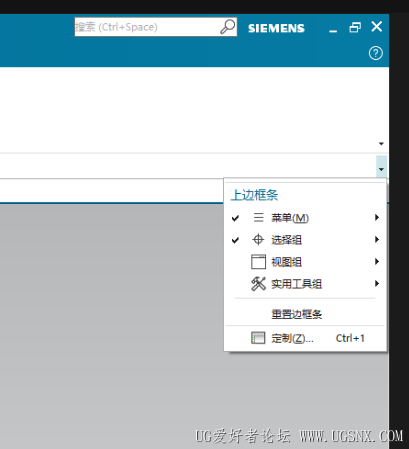
Task: Click the 菜单(M) hamburger icon
Action: pyautogui.click(x=258, y=218)
